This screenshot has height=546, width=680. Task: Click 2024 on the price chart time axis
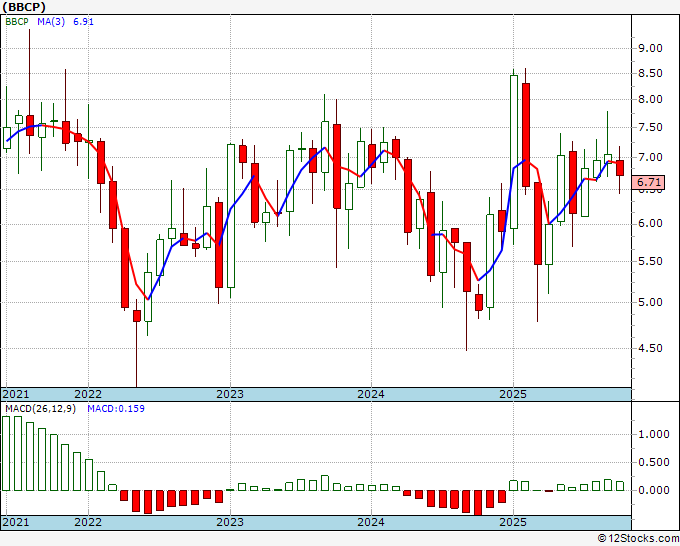tap(371, 394)
